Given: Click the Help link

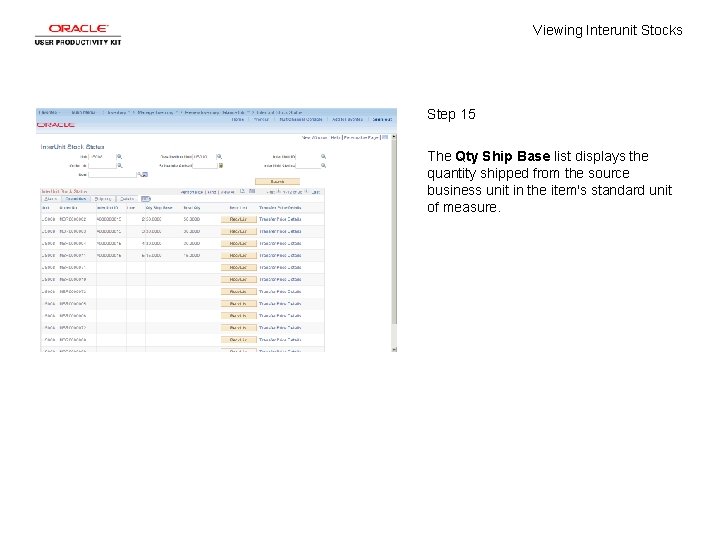Looking at the screenshot, I should tap(335, 137).
